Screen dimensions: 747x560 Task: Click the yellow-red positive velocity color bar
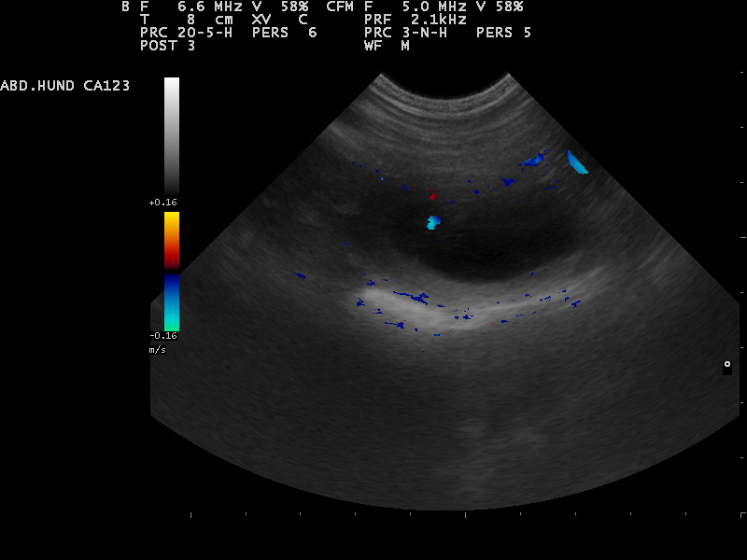point(172,240)
